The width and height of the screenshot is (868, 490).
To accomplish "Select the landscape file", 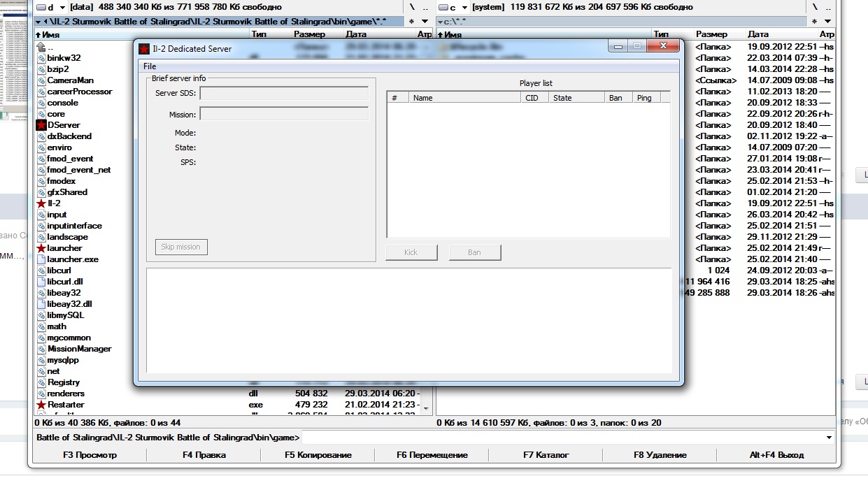I will (x=68, y=237).
